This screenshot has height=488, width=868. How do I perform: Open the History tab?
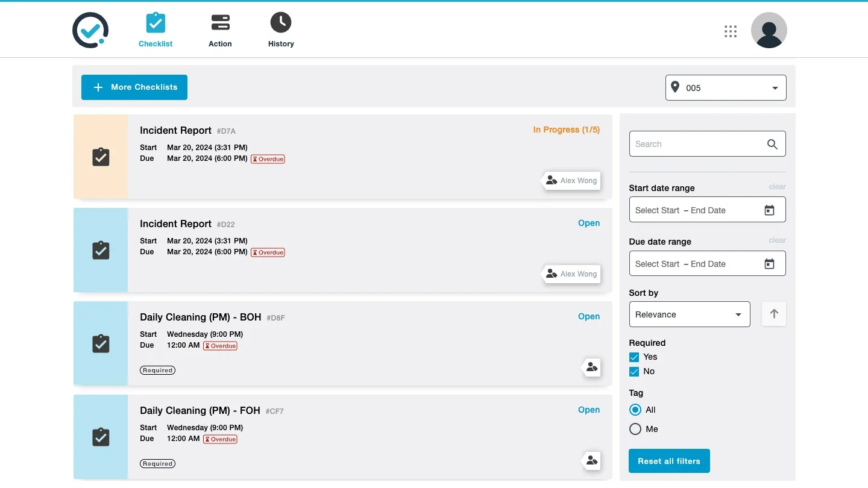(280, 30)
